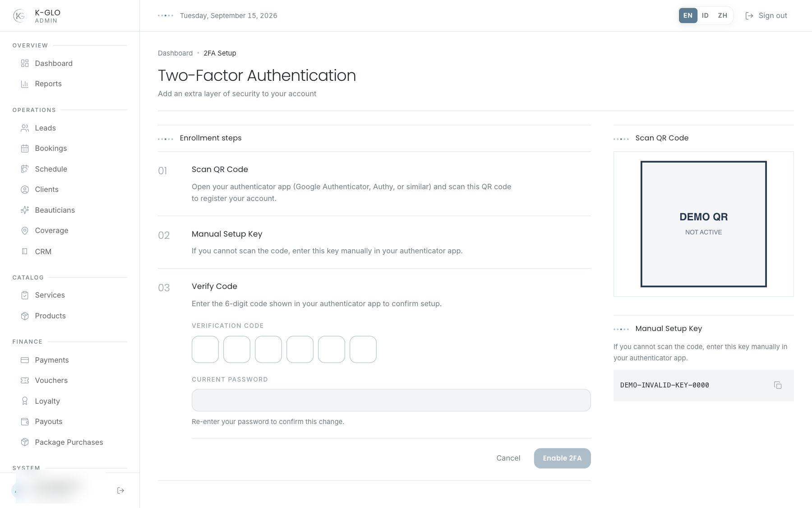Click the 2FA Setup breadcrumb text
The image size is (812, 508).
click(220, 53)
